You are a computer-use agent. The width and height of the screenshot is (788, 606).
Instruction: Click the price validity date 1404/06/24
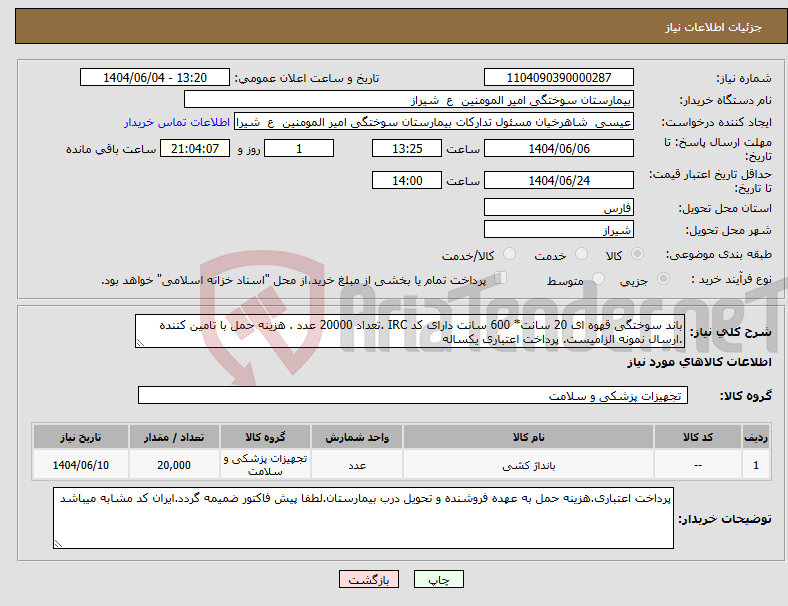point(558,180)
